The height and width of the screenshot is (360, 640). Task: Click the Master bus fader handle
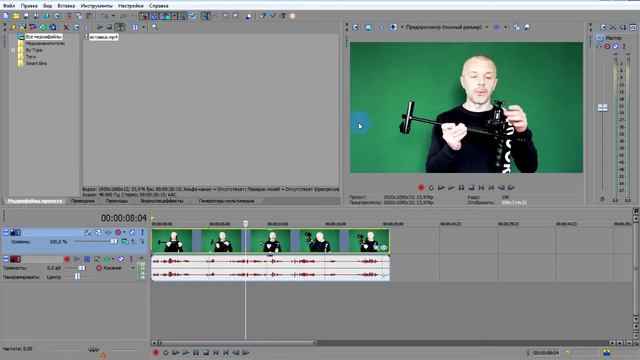(x=602, y=108)
